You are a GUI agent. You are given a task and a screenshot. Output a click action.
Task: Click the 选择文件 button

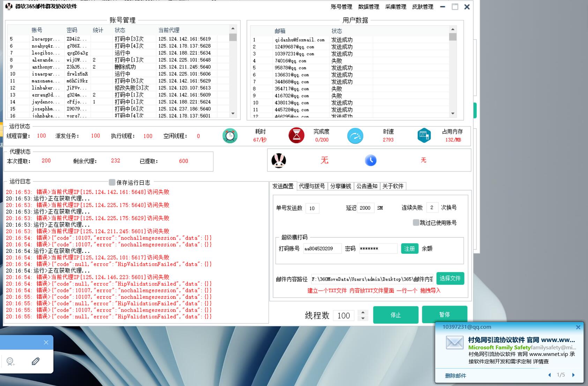click(x=450, y=278)
